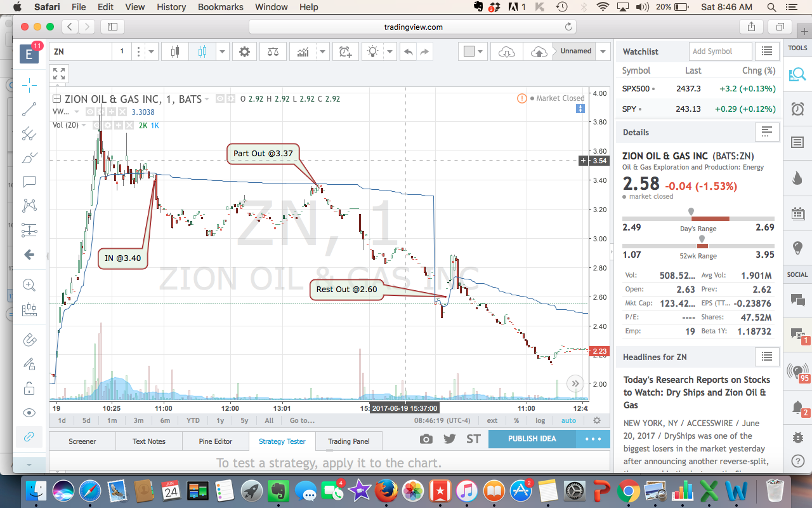This screenshot has width=812, height=508.
Task: Open the Vol (20) indicator dropdown arrow
Action: tap(84, 125)
